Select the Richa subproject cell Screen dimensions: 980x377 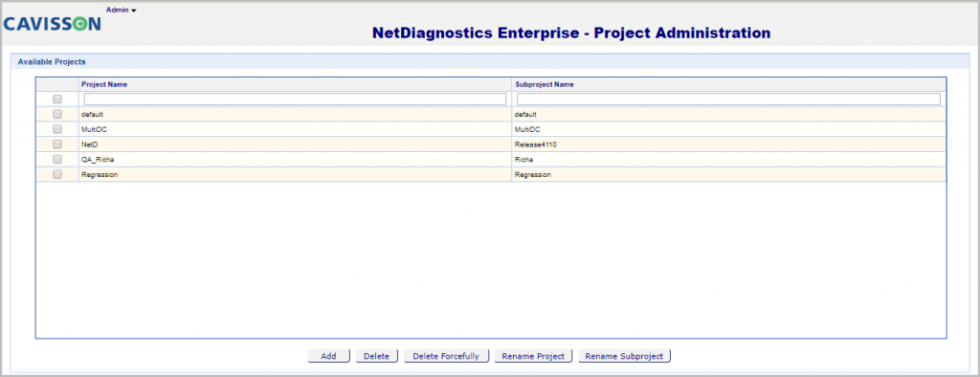[728, 160]
